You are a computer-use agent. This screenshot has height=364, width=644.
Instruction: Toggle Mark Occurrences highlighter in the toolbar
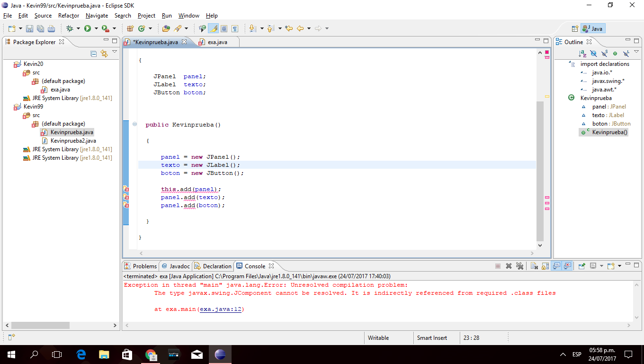213,28
